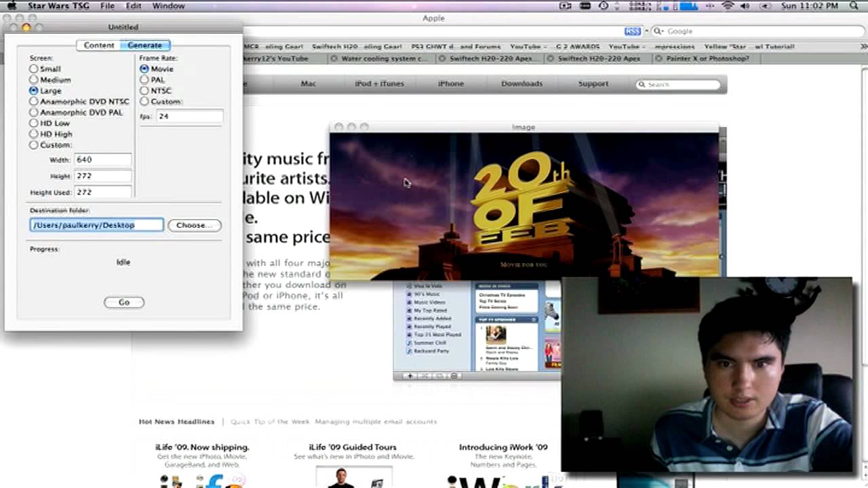The width and height of the screenshot is (868, 488).
Task: Open the Time Machine menu bar icon
Action: point(604,6)
